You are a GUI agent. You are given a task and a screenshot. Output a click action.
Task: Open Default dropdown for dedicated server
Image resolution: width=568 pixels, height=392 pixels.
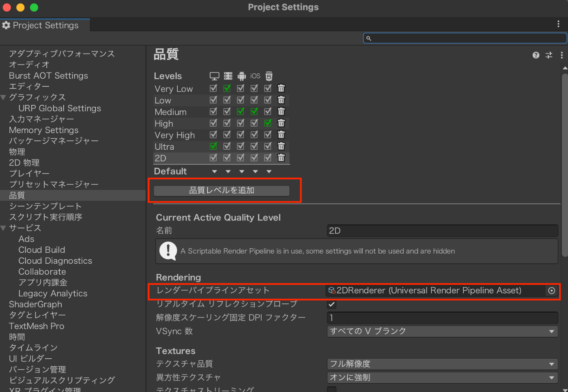pos(228,172)
